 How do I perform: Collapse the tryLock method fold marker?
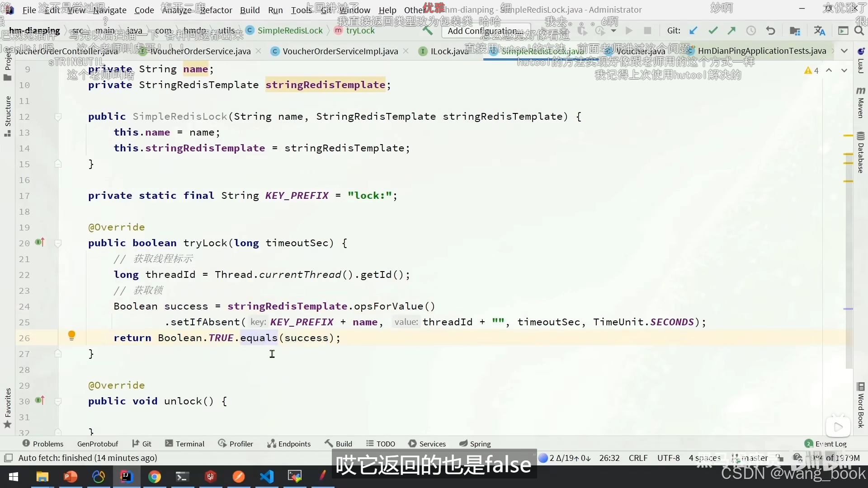pos(58,244)
